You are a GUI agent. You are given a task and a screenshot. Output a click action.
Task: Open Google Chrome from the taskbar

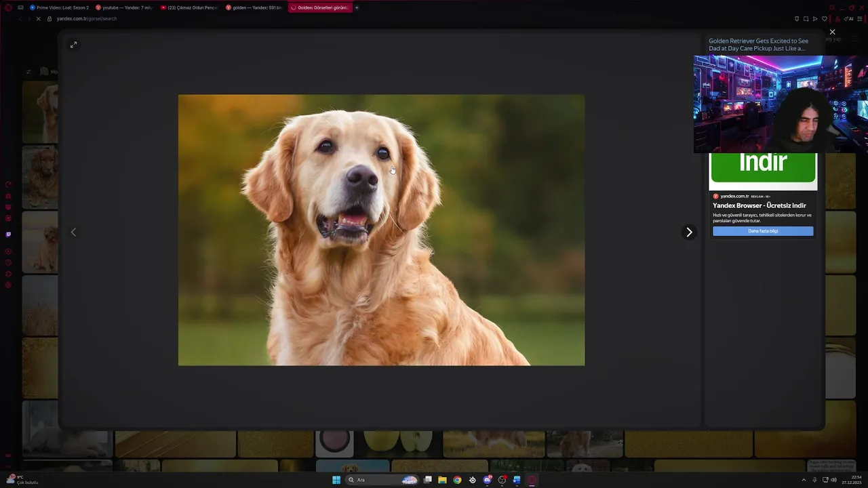(x=457, y=480)
